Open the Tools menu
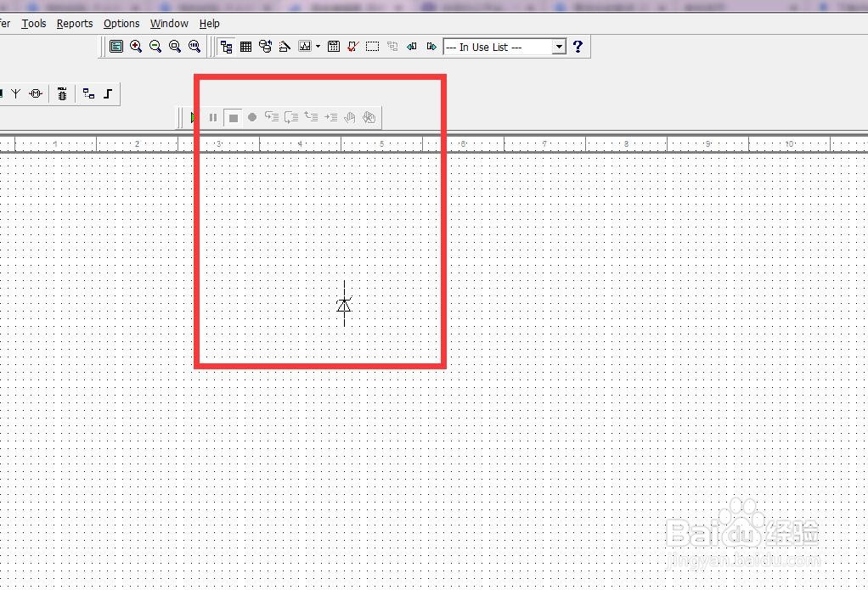This screenshot has height=590, width=868. tap(34, 24)
